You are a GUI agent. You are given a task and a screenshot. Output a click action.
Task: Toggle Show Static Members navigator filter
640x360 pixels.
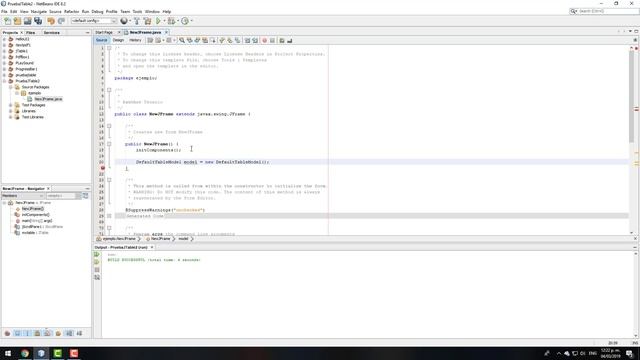point(27,333)
